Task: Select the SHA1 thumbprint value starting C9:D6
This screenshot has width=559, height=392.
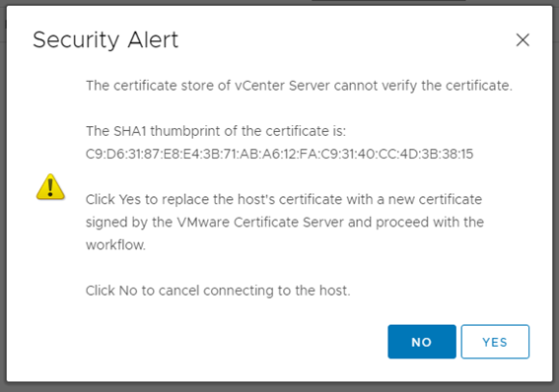Action: point(280,154)
